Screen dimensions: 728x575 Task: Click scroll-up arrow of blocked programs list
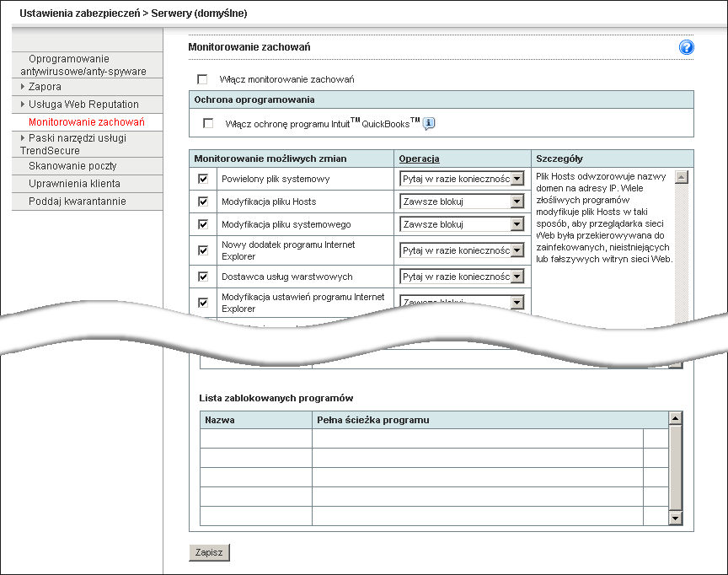[x=676, y=418]
